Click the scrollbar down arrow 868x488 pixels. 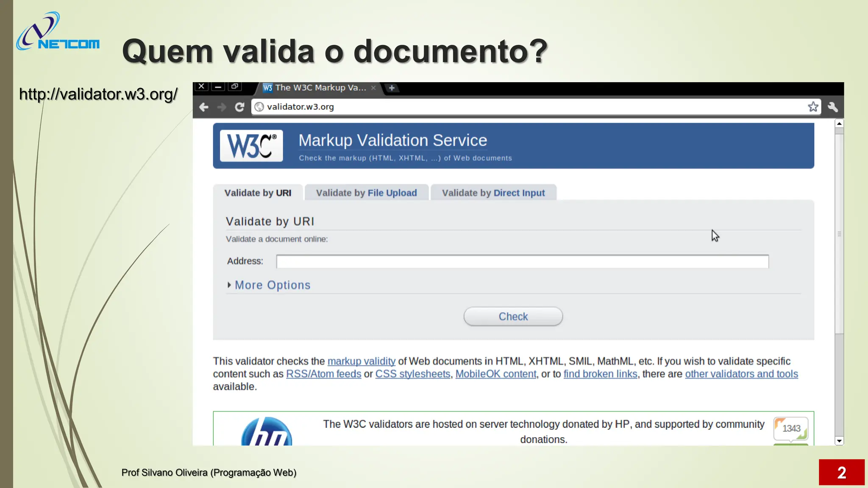(x=839, y=441)
